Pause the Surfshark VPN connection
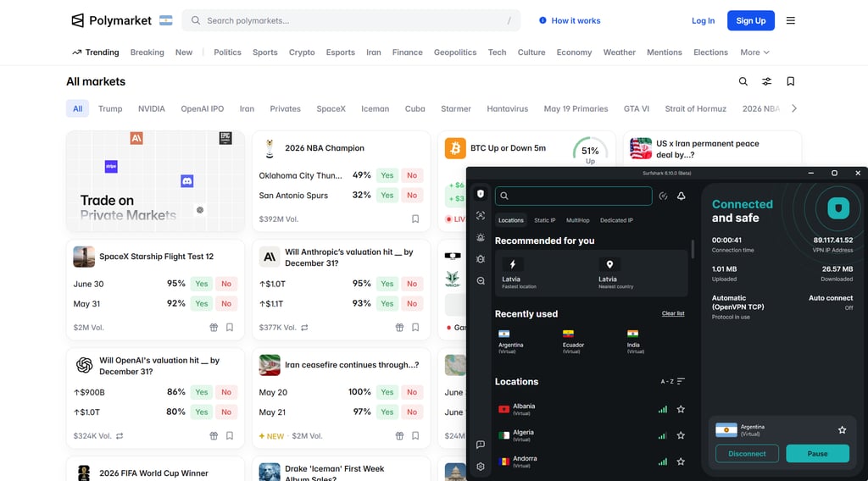Viewport: 868px width, 481px height. pos(817,453)
